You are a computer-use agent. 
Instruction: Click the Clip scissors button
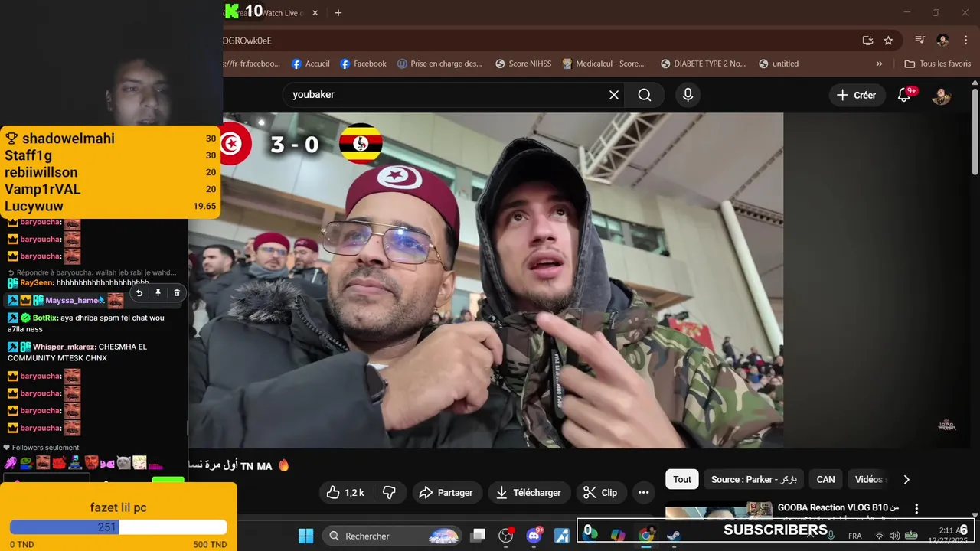599,493
